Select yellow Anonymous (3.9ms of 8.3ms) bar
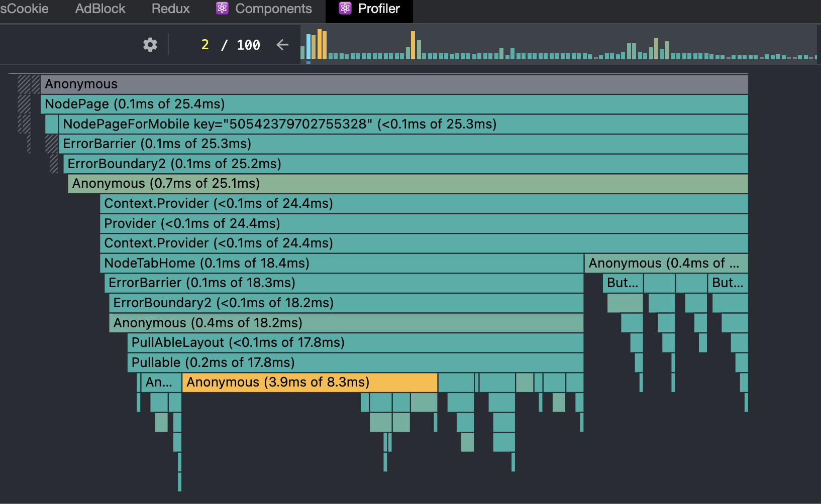Image resolution: width=821 pixels, height=504 pixels. pos(310,382)
